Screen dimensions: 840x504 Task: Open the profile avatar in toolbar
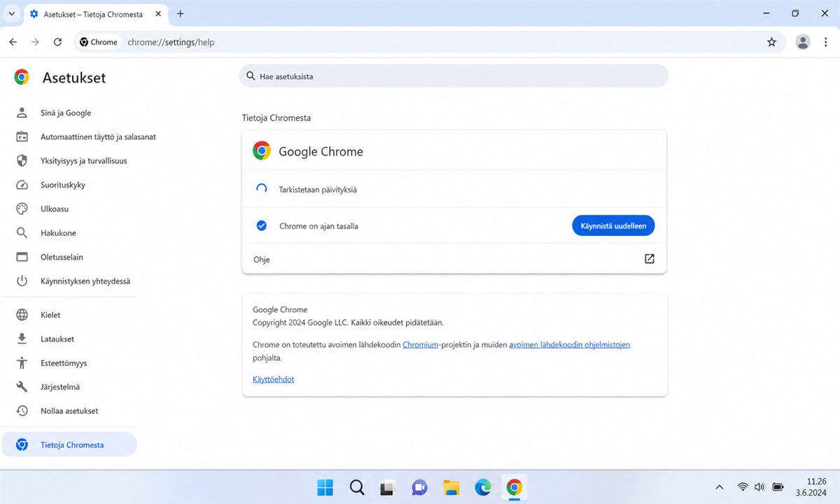click(x=803, y=42)
